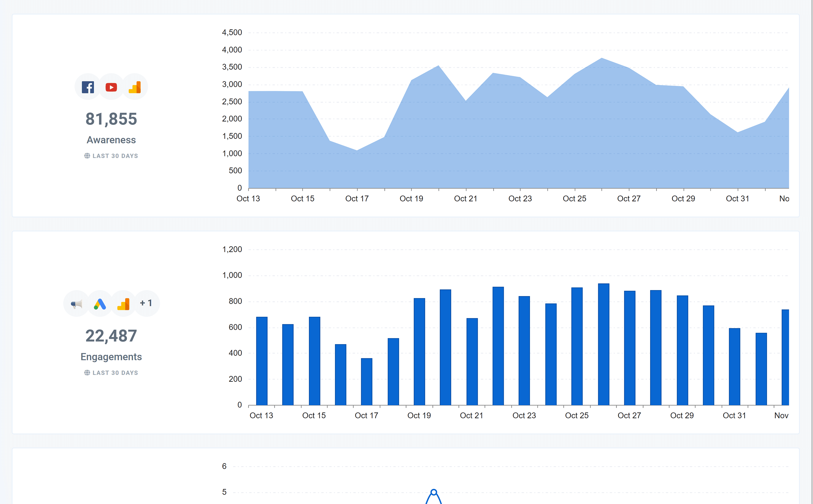The width and height of the screenshot is (813, 504).
Task: Select the 81,855 Awareness total
Action: (x=111, y=119)
